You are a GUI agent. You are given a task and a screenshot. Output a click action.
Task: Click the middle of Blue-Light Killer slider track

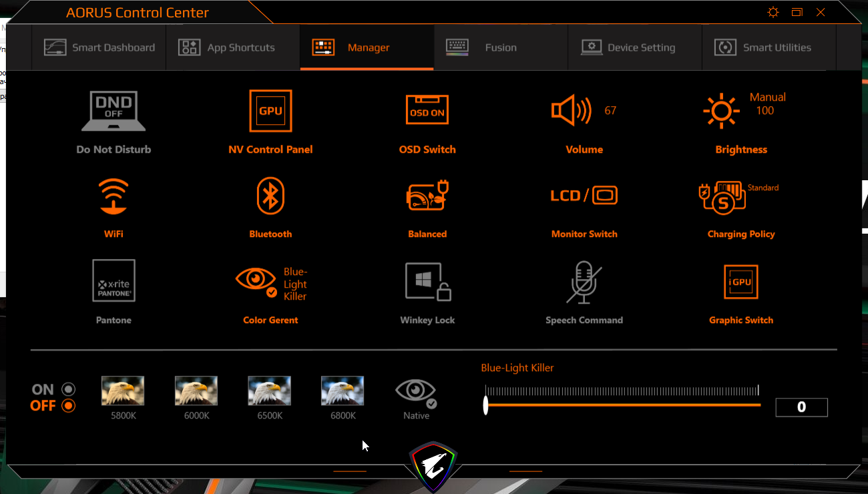[622, 405]
